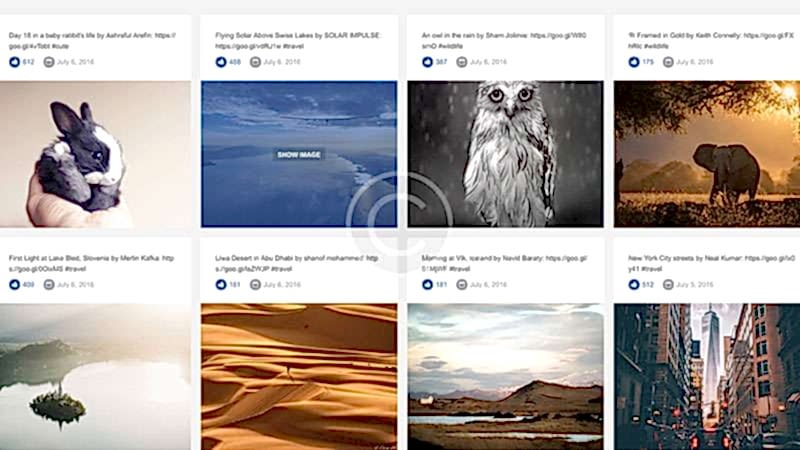Click thumbs-up on First Light at Lake Bled post

[14, 285]
